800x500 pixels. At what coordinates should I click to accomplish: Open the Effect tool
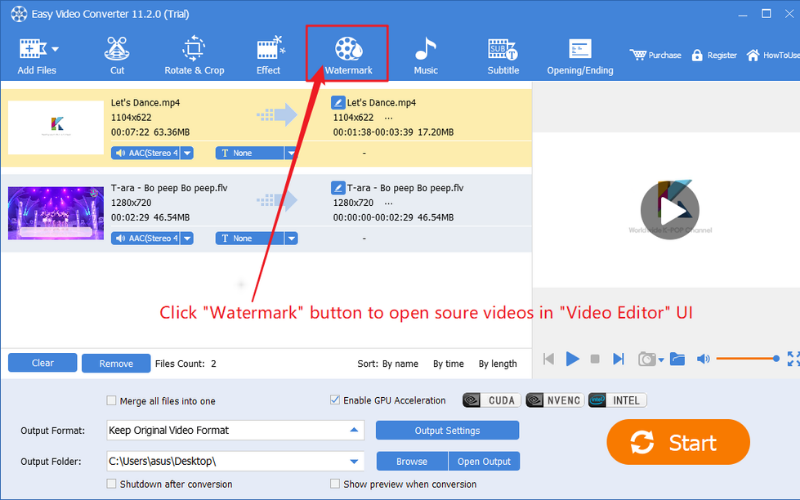point(269,55)
